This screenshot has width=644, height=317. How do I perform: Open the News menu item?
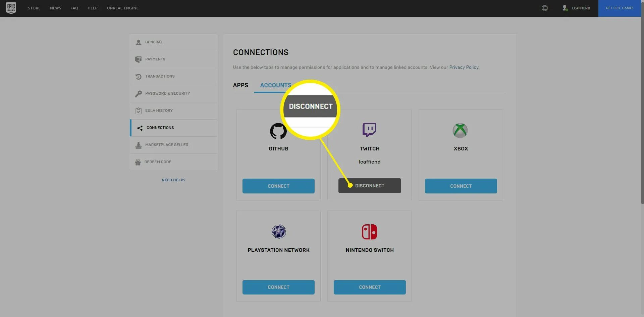pyautogui.click(x=56, y=8)
